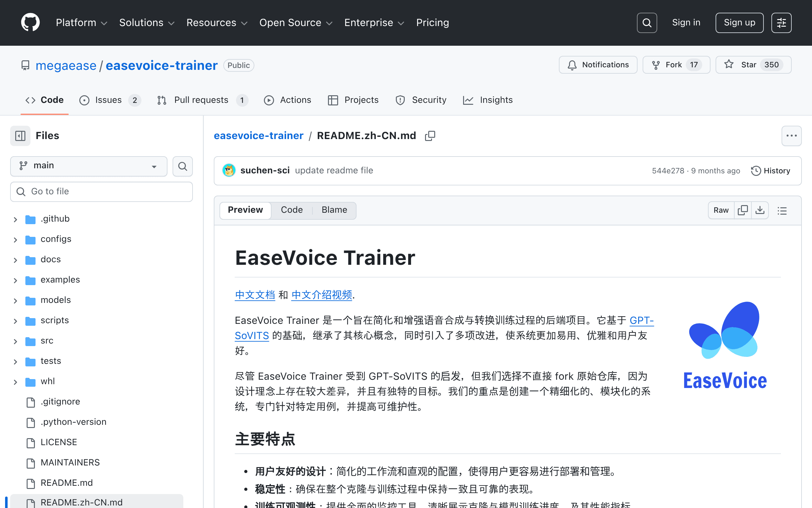The image size is (812, 508).
Task: Open the Resources menu
Action: (217, 23)
